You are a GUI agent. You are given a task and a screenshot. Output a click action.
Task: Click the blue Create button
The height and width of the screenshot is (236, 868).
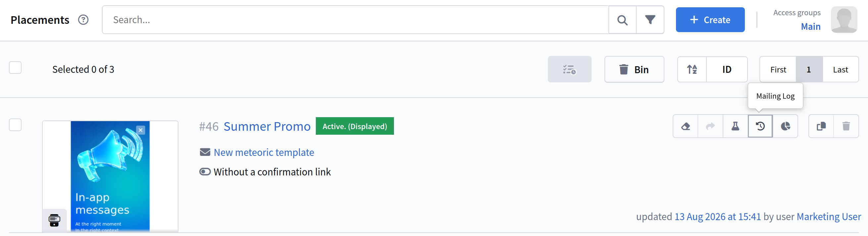click(x=710, y=20)
